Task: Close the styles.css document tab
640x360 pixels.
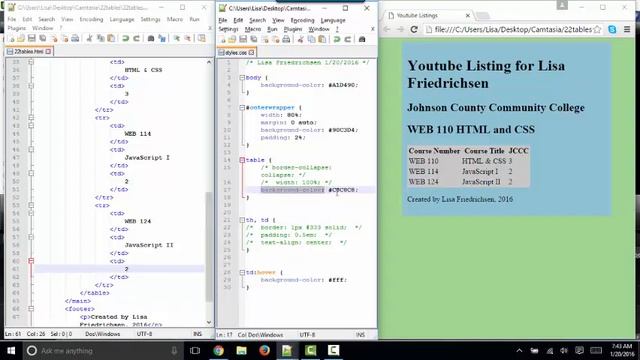Action: click(x=251, y=53)
